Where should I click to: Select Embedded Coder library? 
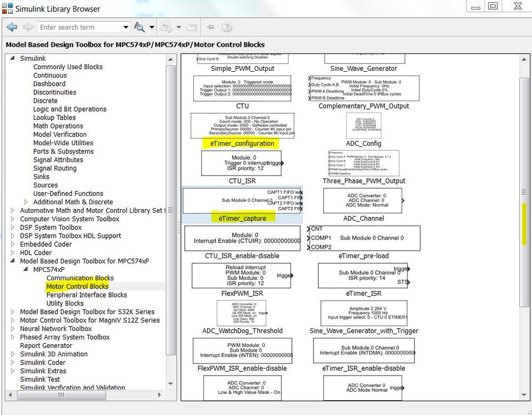pyautogui.click(x=46, y=244)
